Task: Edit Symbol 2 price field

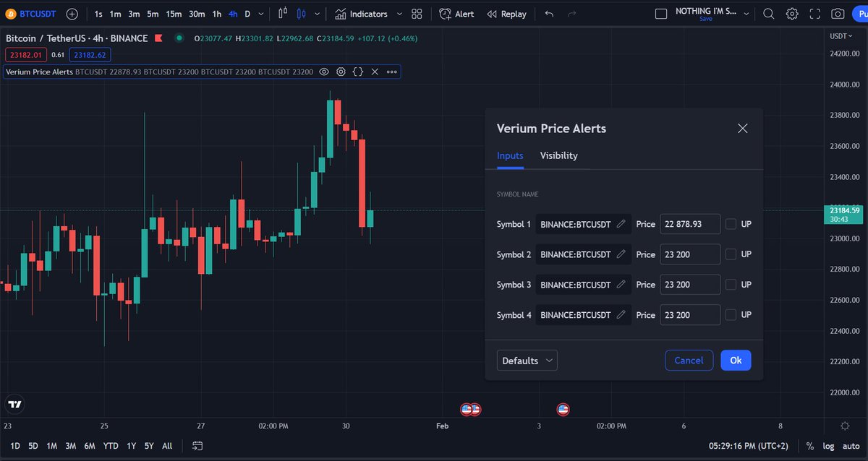Action: coord(690,254)
